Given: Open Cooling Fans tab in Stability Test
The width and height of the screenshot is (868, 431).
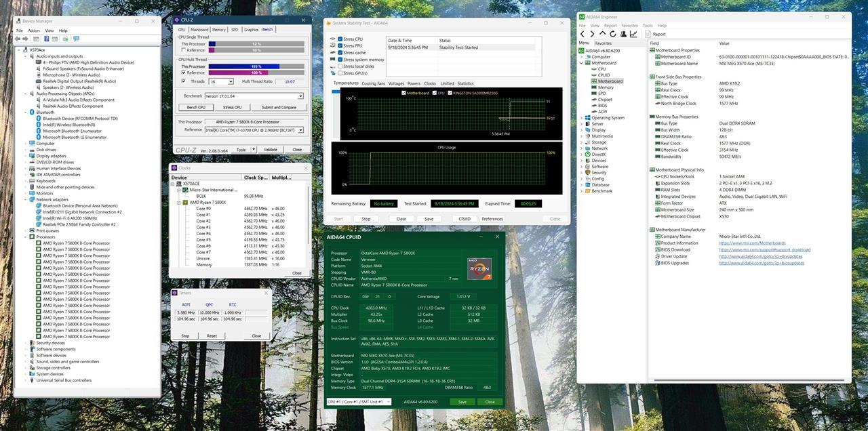Looking at the screenshot, I should pos(373,83).
